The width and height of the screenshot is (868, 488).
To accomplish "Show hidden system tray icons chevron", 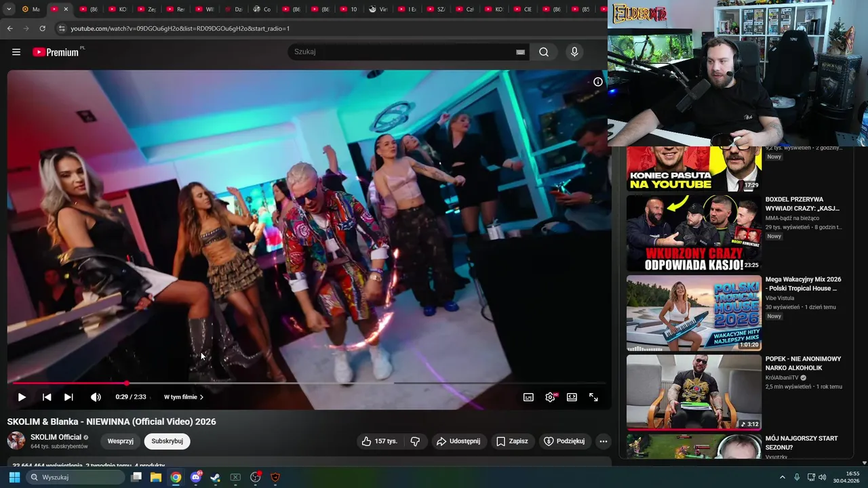I will coord(783,477).
